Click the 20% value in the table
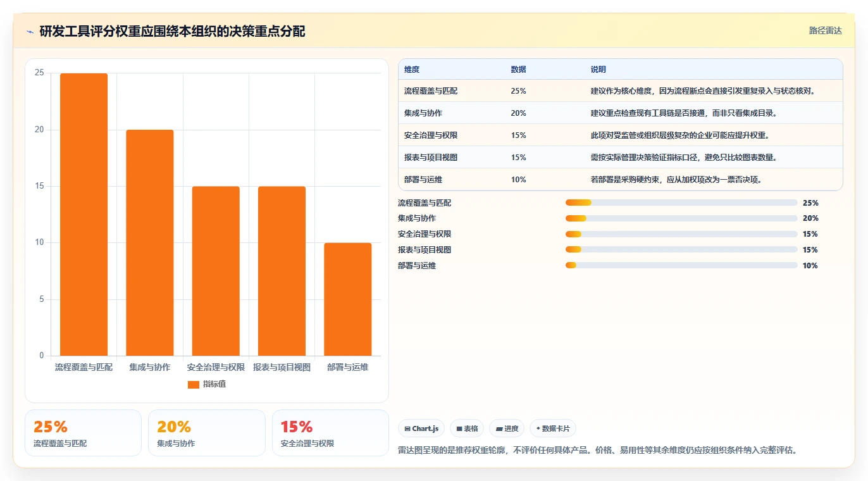Image resolution: width=868 pixels, height=481 pixels. tap(518, 113)
